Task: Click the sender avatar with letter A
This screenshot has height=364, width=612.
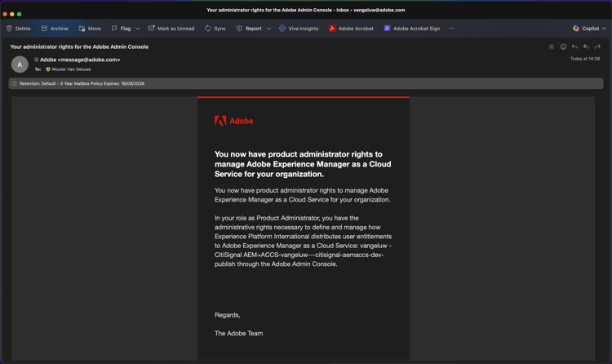Action: (x=20, y=64)
